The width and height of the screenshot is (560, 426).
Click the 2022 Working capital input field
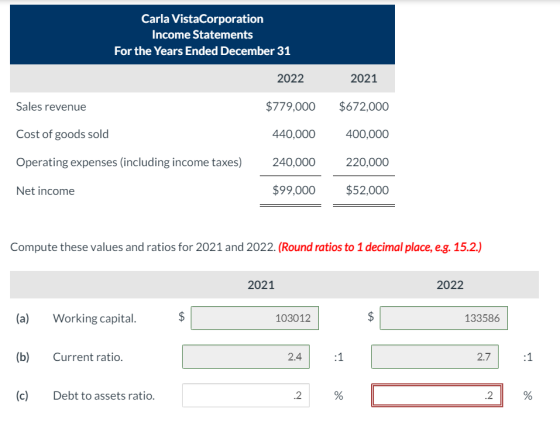[444, 318]
